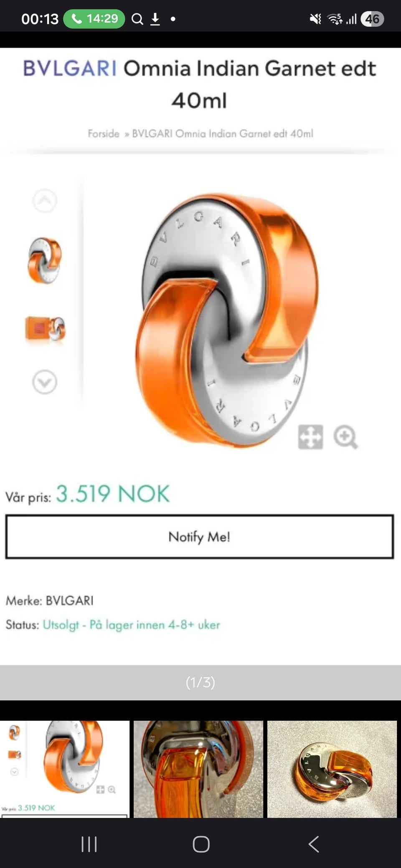Tap the Android back arrow
The image size is (401, 868).
point(314,844)
